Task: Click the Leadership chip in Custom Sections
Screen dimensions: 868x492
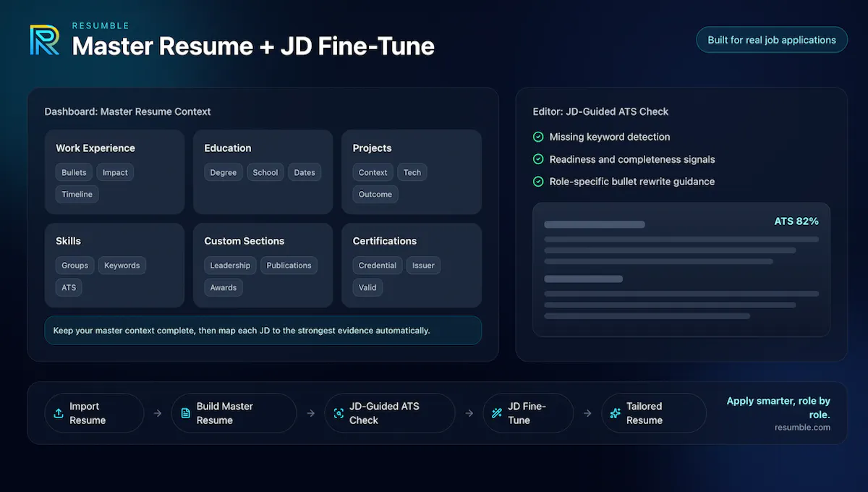Action: [x=230, y=266]
